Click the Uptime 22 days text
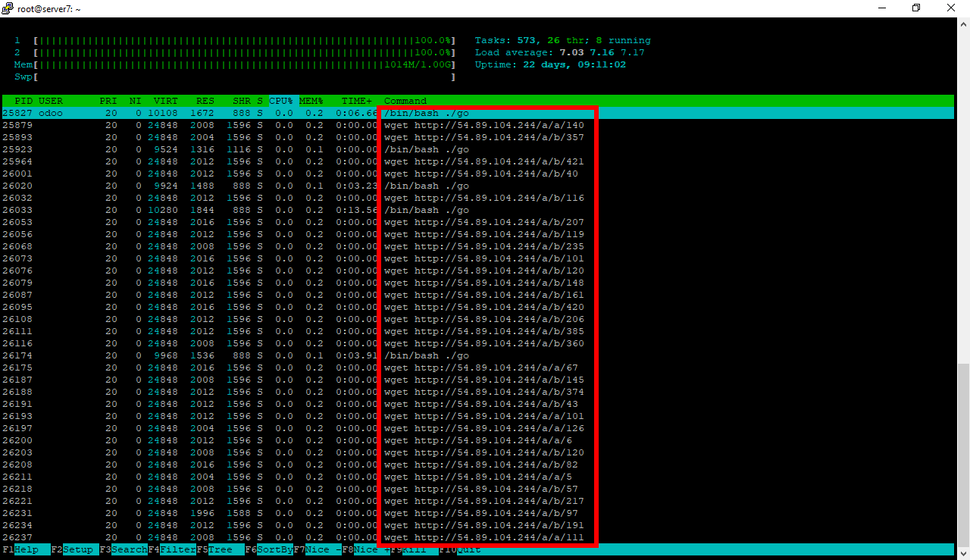 (550, 64)
